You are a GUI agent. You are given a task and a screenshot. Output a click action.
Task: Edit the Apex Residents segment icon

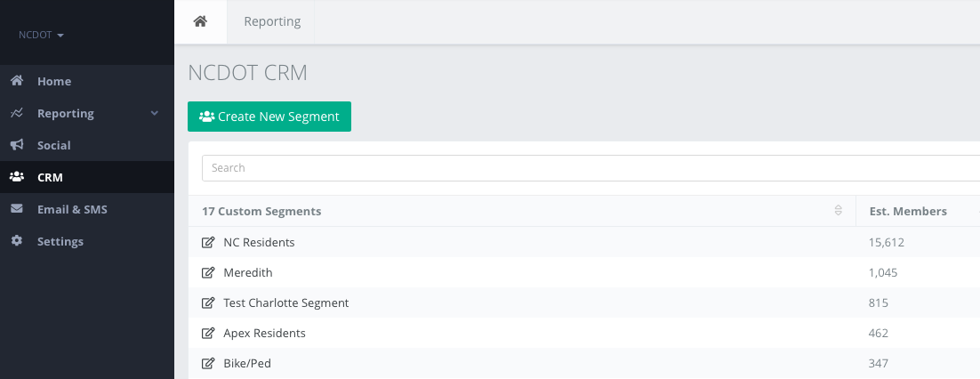pyautogui.click(x=208, y=333)
